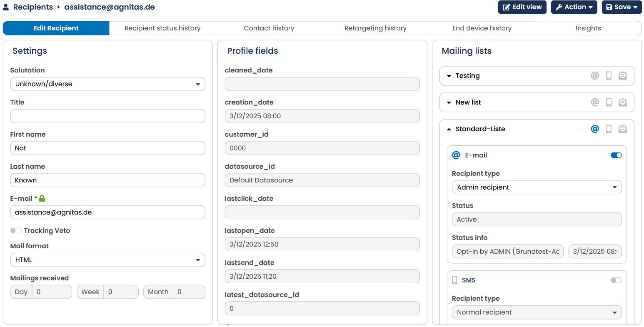Open the Salutation dropdown
Image resolution: width=644 pixels, height=327 pixels.
[107, 84]
